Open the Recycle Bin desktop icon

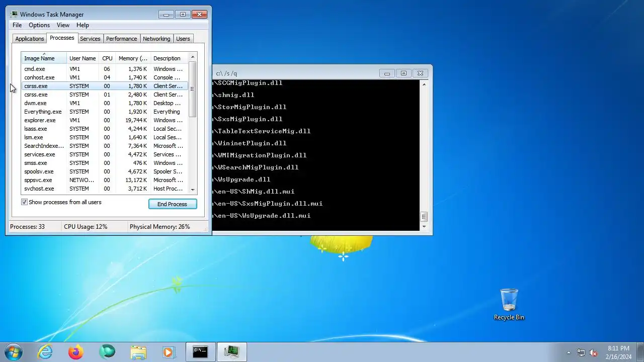pyautogui.click(x=509, y=304)
